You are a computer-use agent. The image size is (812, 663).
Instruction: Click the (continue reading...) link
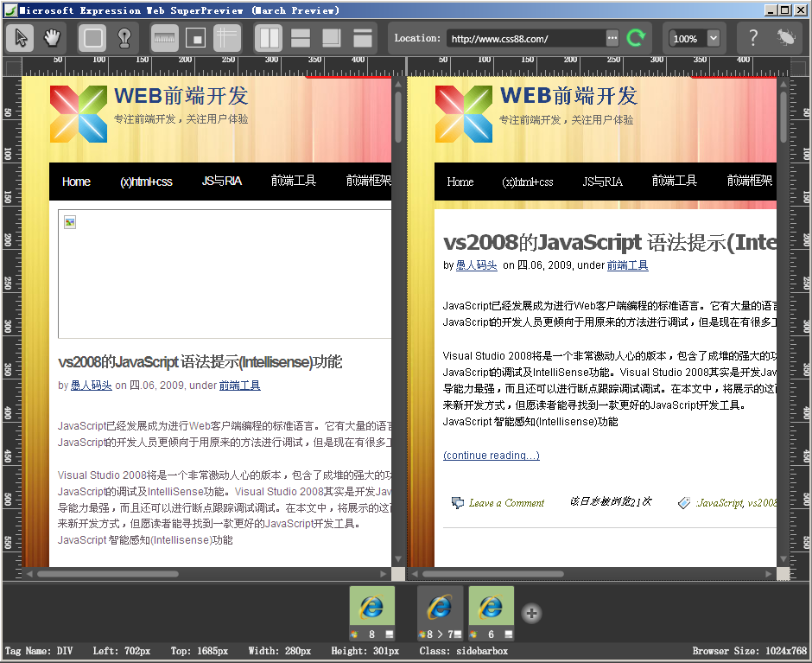tap(492, 456)
